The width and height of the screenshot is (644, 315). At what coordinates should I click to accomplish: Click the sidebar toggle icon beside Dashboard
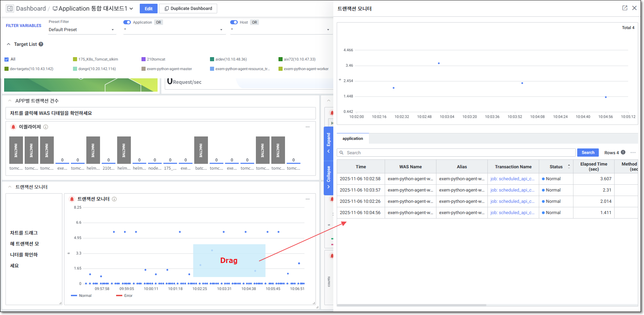tap(10, 9)
